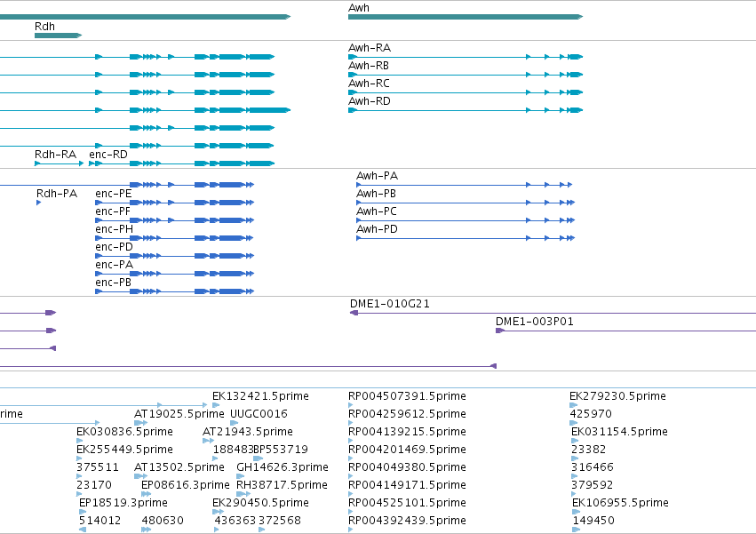Click EST label RP004259612.5prime
This screenshot has height=534, width=756.
coord(408,414)
